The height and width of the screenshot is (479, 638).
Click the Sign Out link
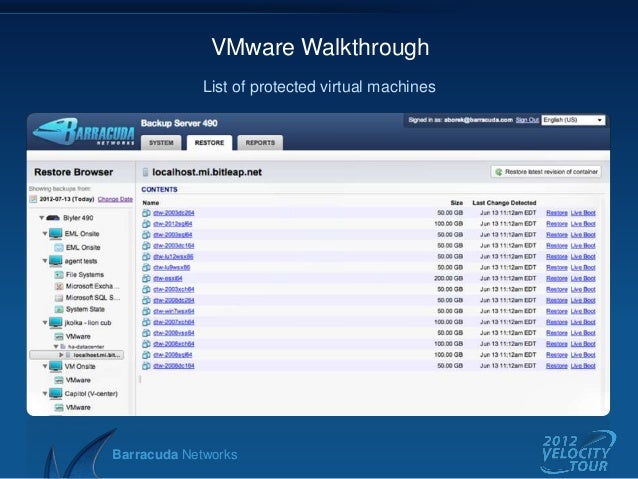tap(527, 120)
